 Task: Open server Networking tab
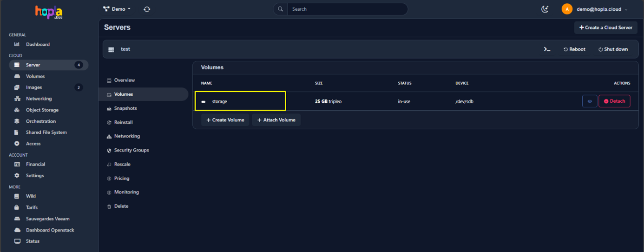127,136
